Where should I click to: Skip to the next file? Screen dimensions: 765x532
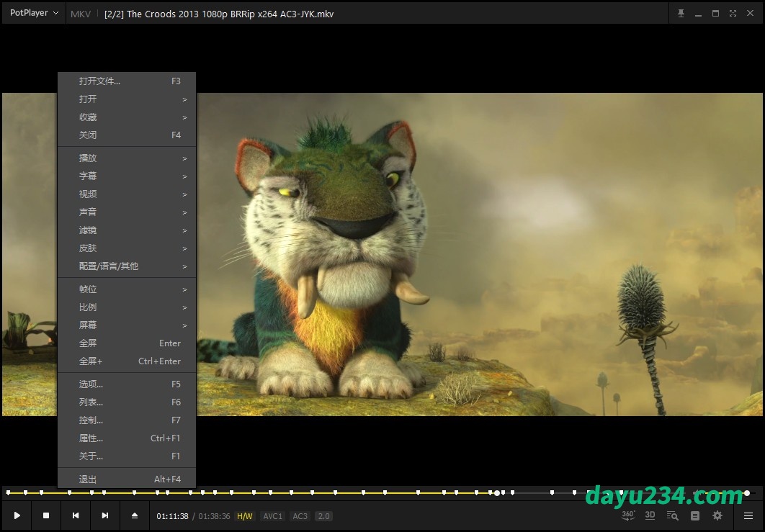coord(105,515)
